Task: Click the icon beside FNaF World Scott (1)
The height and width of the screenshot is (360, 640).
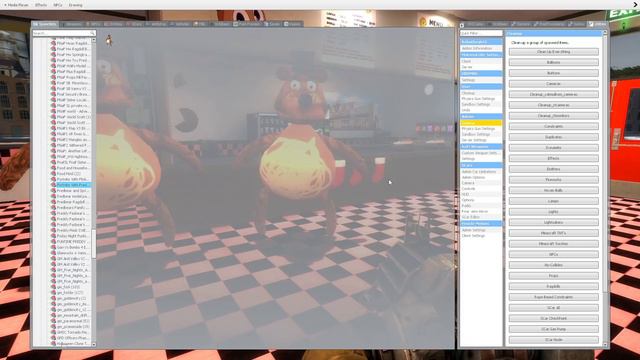Action: [x=53, y=117]
